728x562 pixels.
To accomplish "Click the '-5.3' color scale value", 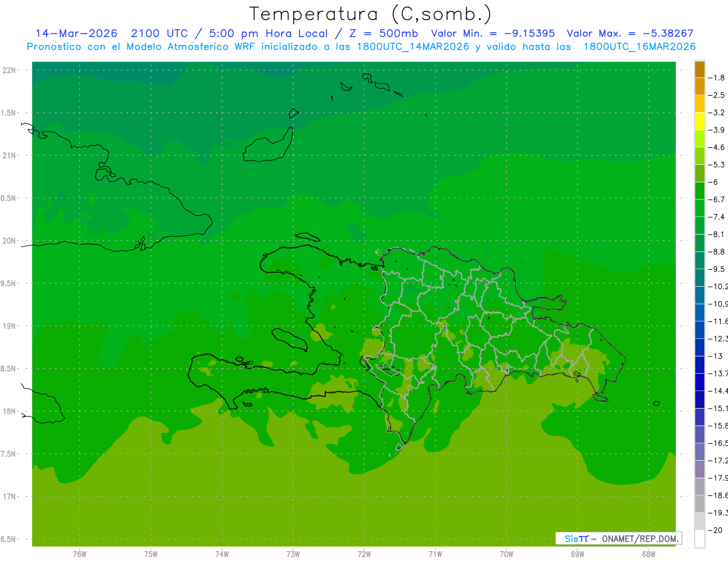I will [717, 165].
